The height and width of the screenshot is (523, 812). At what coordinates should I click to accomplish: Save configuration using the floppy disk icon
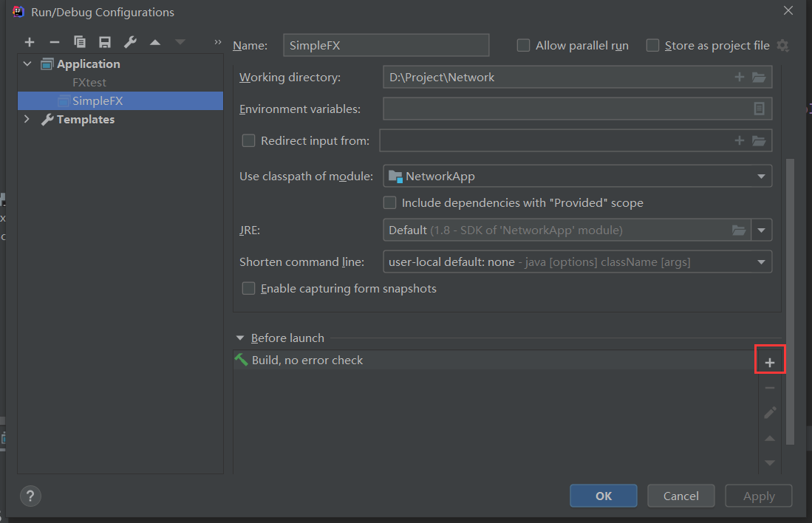point(105,42)
